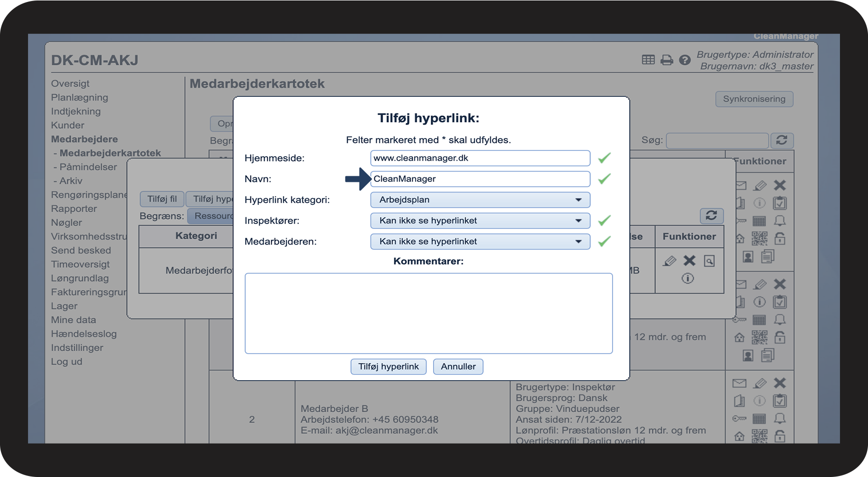Open Oversigt in the sidebar menu
The image size is (868, 477).
(x=70, y=84)
